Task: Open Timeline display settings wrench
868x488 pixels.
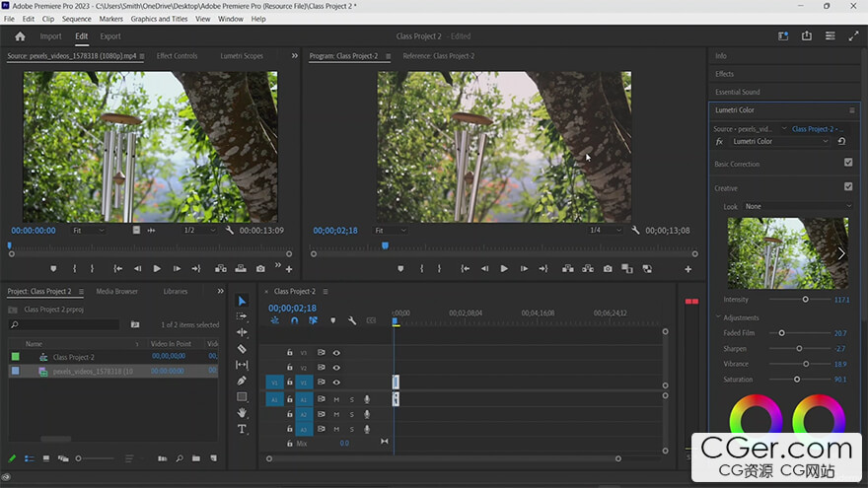Action: tap(352, 320)
